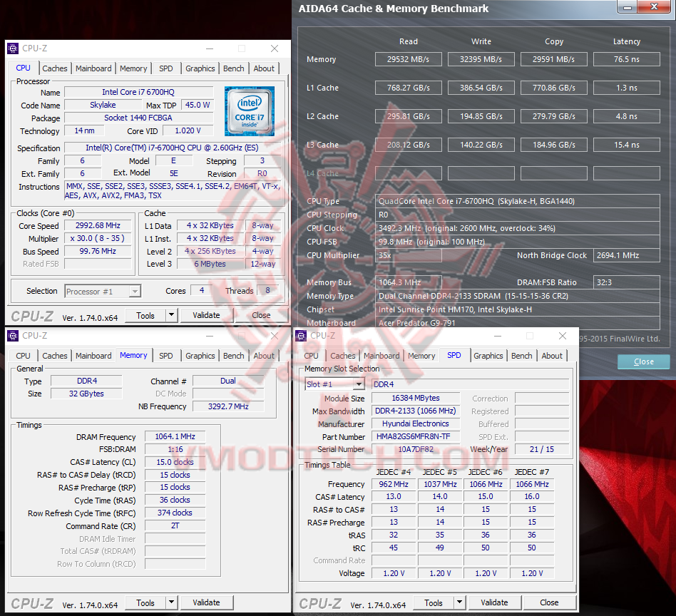The height and width of the screenshot is (616, 676).
Task: Expand the Slot #1 memory slot dropdown
Action: tap(359, 384)
